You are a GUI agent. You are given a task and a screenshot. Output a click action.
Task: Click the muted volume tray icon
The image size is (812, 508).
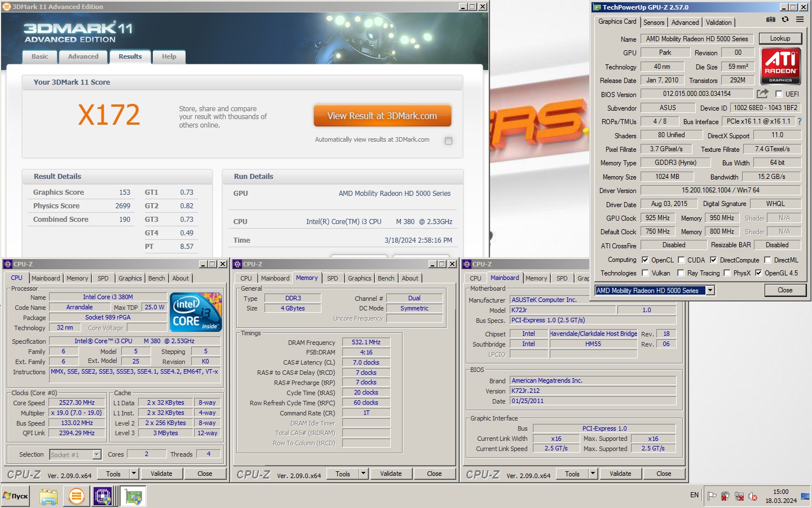753,496
